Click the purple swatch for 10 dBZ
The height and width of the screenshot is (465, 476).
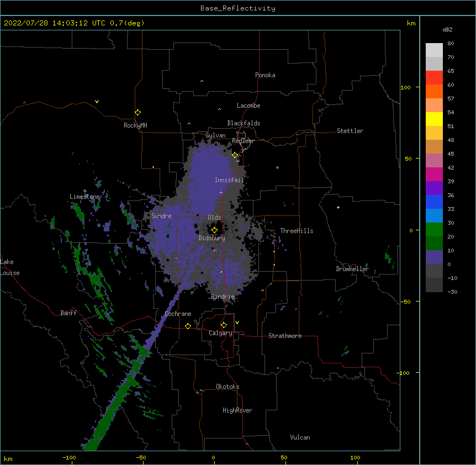[x=434, y=257]
